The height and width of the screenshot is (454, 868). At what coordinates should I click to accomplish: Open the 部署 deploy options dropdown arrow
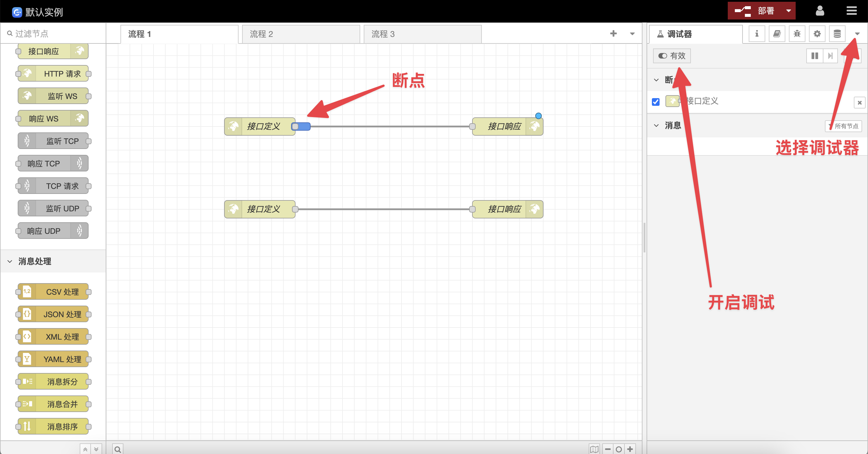[789, 11]
